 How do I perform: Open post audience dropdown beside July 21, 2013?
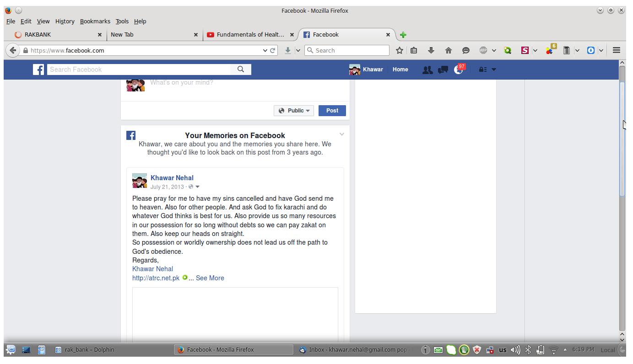[x=197, y=187]
